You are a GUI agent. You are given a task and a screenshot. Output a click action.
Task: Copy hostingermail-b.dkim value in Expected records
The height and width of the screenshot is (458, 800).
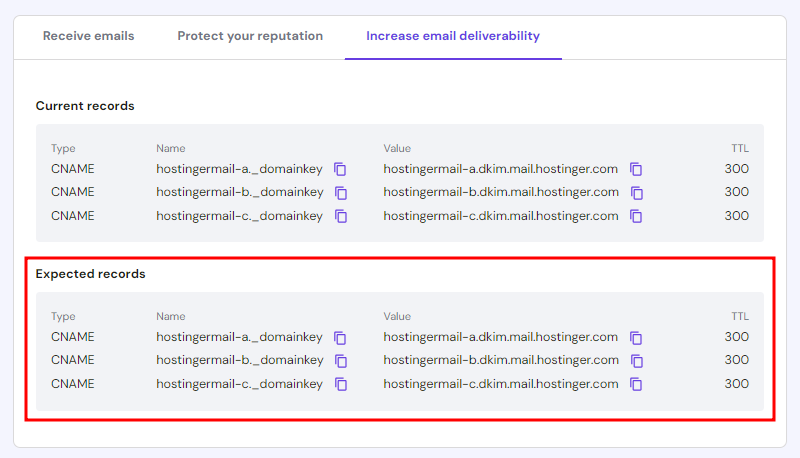tap(636, 361)
